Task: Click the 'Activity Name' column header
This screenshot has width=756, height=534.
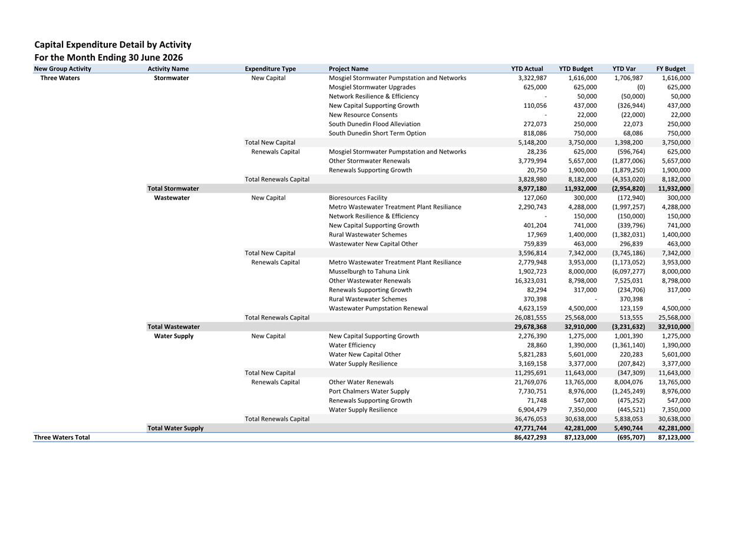Action: pyautogui.click(x=168, y=69)
